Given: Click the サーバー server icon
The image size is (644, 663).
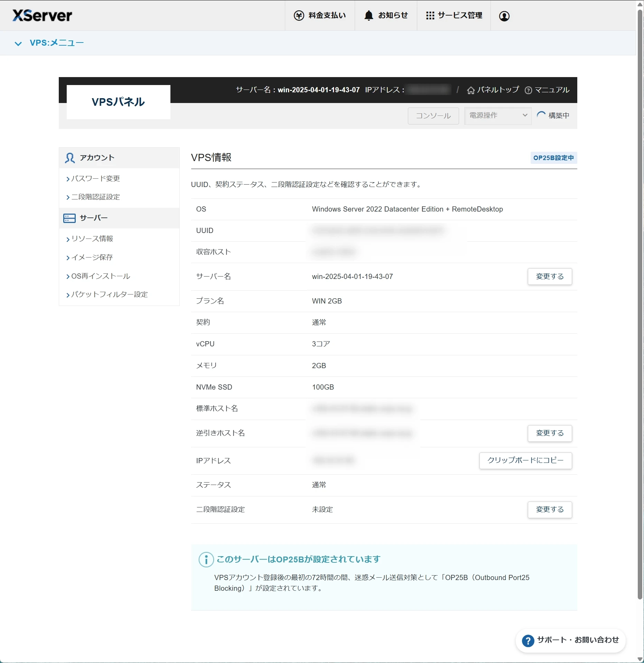Looking at the screenshot, I should (x=69, y=218).
